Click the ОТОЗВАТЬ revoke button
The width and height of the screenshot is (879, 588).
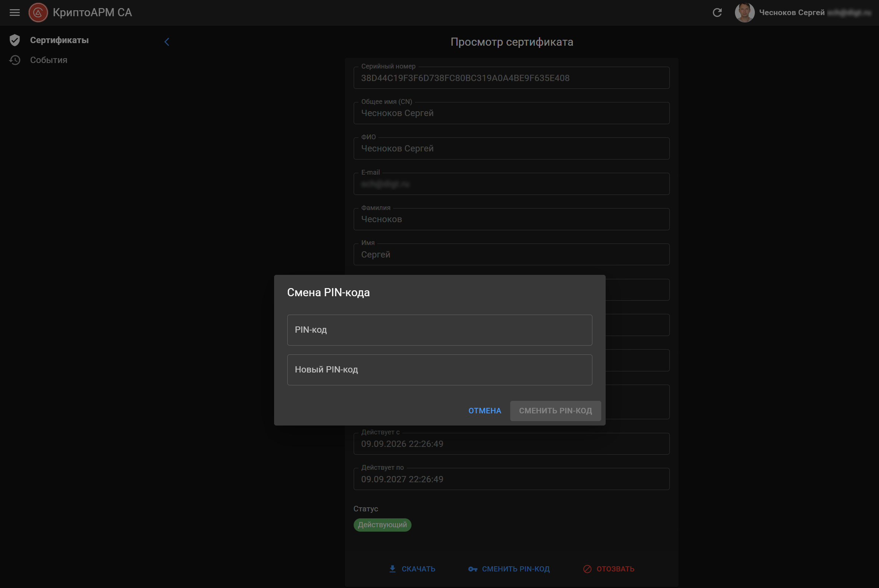click(609, 568)
